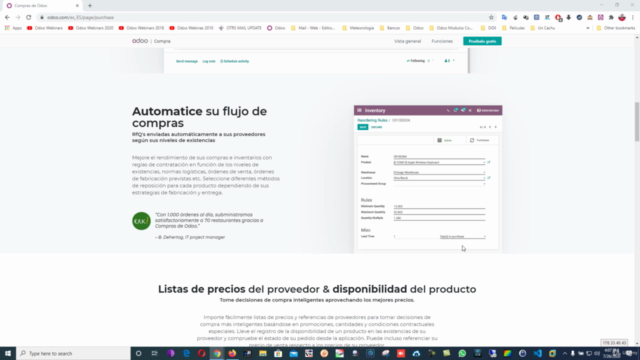Go back to the previous page
The width and height of the screenshot is (640, 360).
click(x=7, y=18)
